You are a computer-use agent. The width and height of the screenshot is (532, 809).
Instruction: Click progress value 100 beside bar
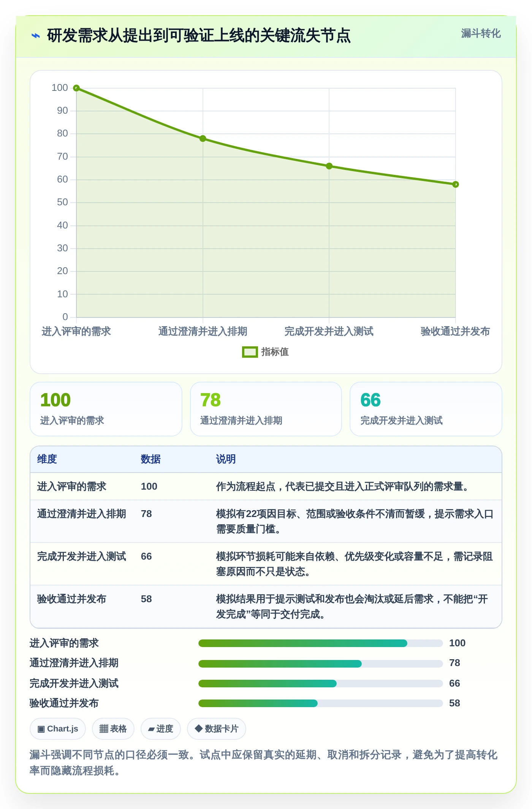457,643
